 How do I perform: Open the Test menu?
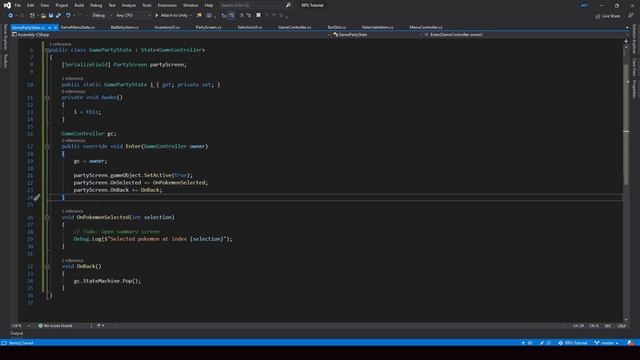click(x=112, y=5)
